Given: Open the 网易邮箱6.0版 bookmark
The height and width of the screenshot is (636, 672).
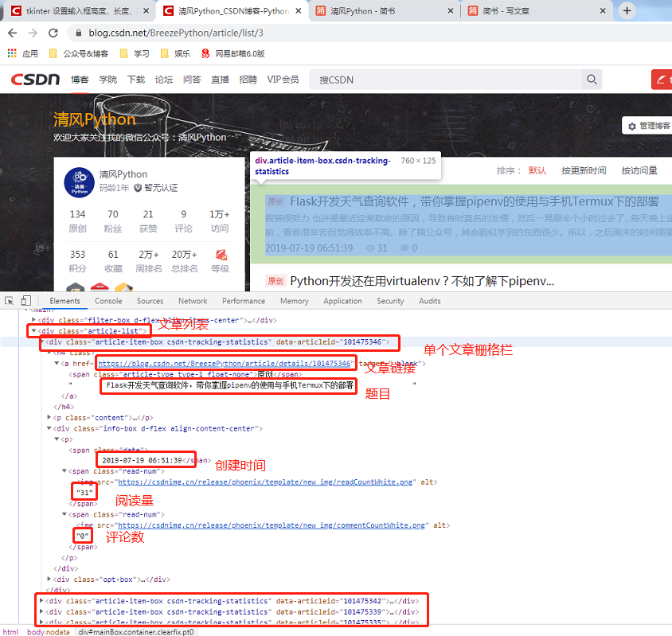Looking at the screenshot, I should 232,53.
